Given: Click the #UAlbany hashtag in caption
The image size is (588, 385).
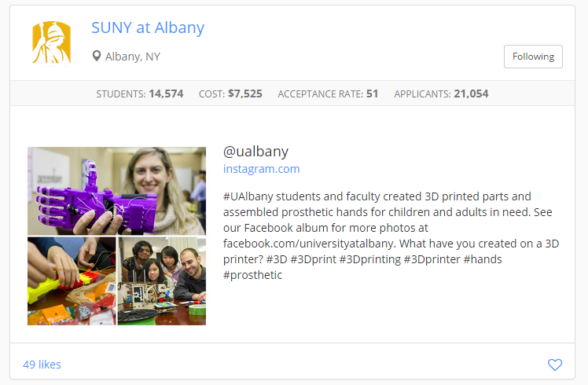Looking at the screenshot, I should [x=248, y=196].
